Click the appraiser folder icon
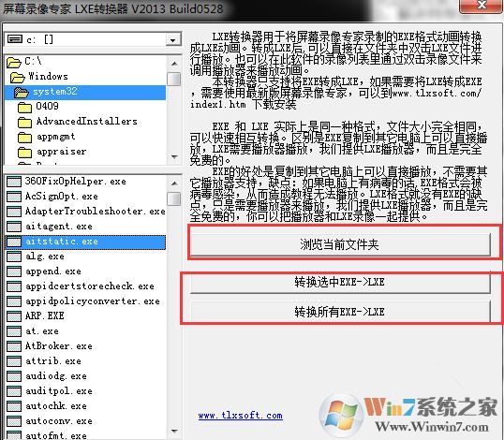This screenshot has width=504, height=440. click(24, 152)
